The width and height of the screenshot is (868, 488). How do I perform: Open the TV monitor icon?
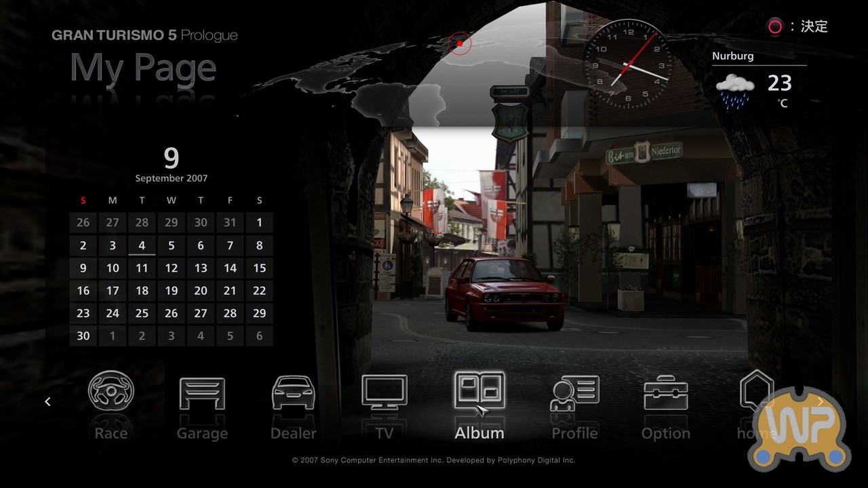[x=384, y=393]
